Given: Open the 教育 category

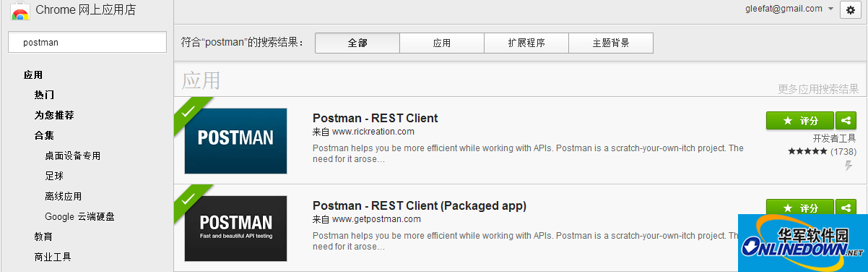Looking at the screenshot, I should click(43, 237).
